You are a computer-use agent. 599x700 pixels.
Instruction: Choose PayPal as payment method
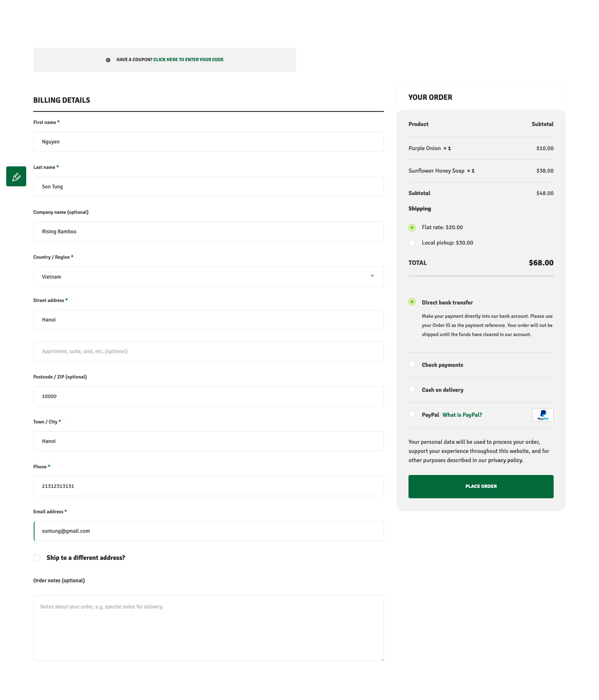point(412,414)
